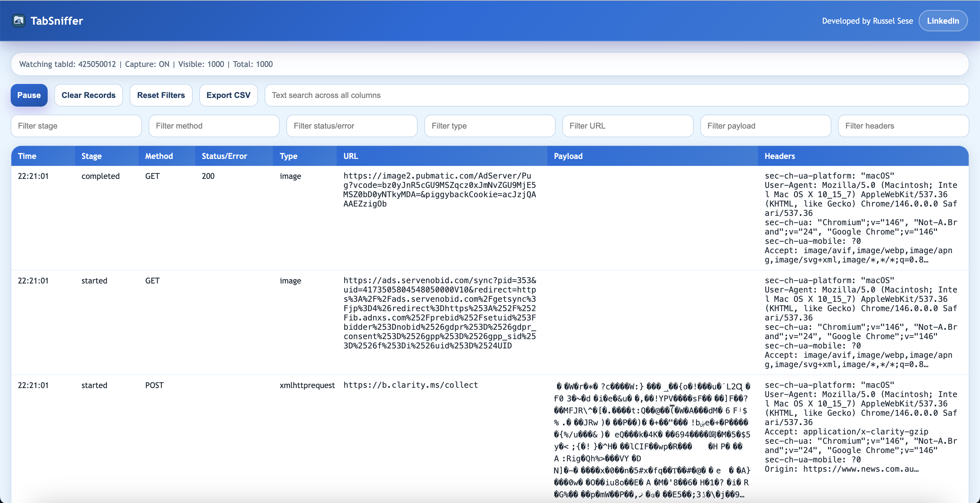
Task: Click the watching tabId status bar text
Action: pyautogui.click(x=146, y=64)
